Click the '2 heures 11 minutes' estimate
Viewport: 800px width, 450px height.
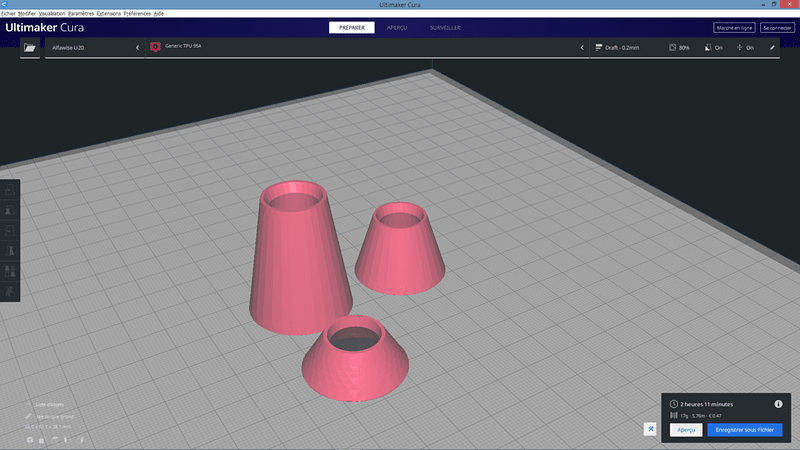coord(707,404)
